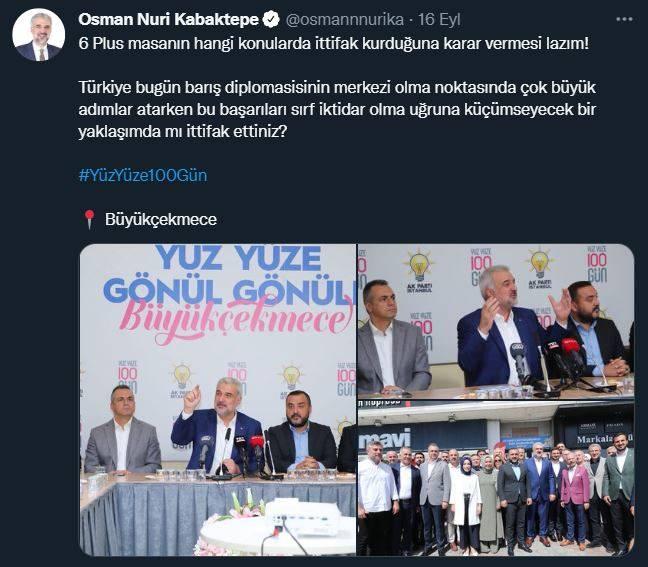Open the author name Osman Nuri Kabaktepe
648x567 pixels.
coord(169,19)
